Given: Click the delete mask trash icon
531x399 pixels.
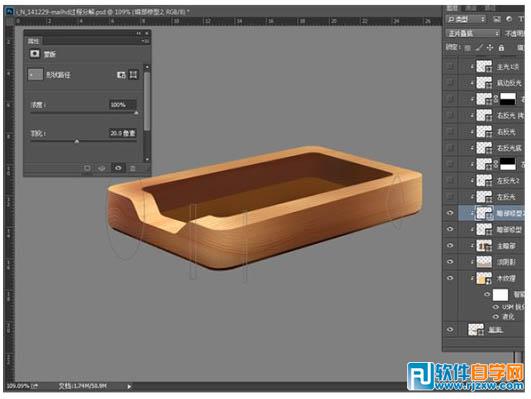Looking at the screenshot, I should pyautogui.click(x=133, y=168).
